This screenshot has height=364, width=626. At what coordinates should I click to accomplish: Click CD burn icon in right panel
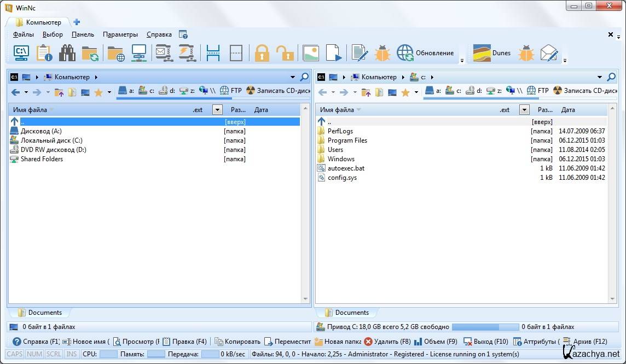[558, 91]
